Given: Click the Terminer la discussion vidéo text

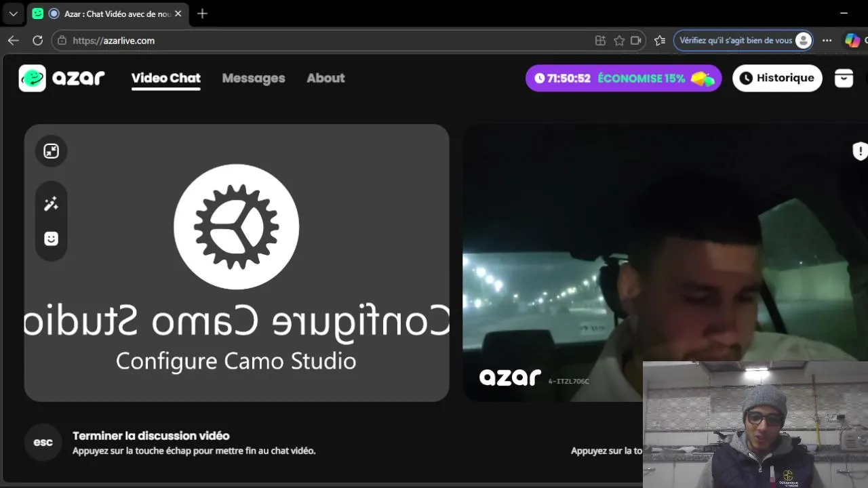Looking at the screenshot, I should tap(151, 436).
